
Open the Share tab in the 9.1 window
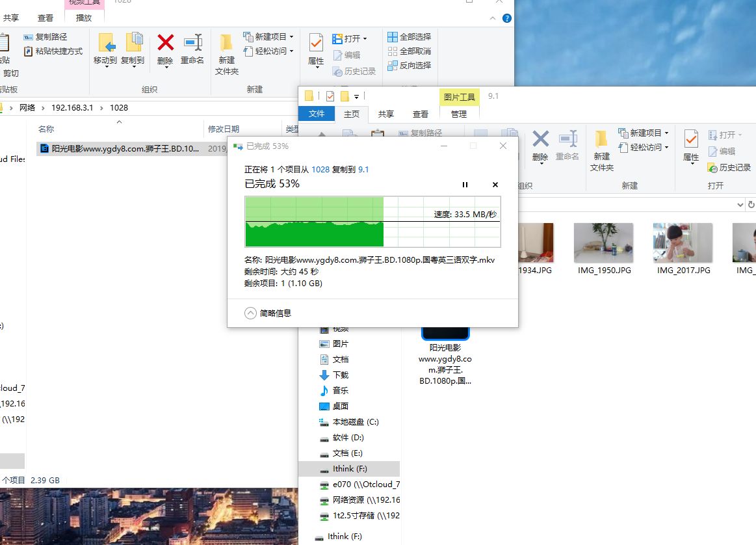click(x=385, y=114)
